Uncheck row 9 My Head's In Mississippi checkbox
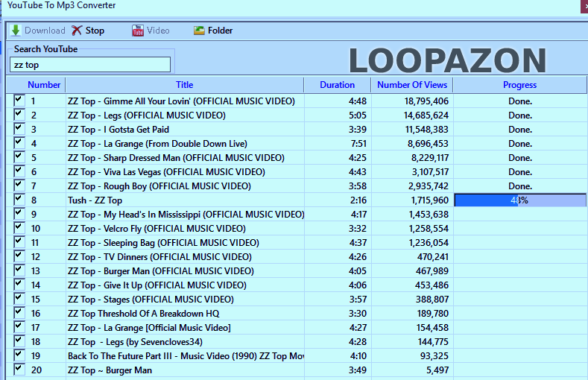The height and width of the screenshot is (380, 588). click(x=19, y=214)
